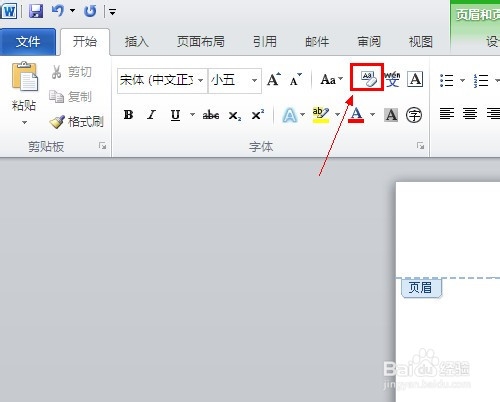This screenshot has height=402, width=500.
Task: Redo the last action with the repeat icon
Action: 90,12
